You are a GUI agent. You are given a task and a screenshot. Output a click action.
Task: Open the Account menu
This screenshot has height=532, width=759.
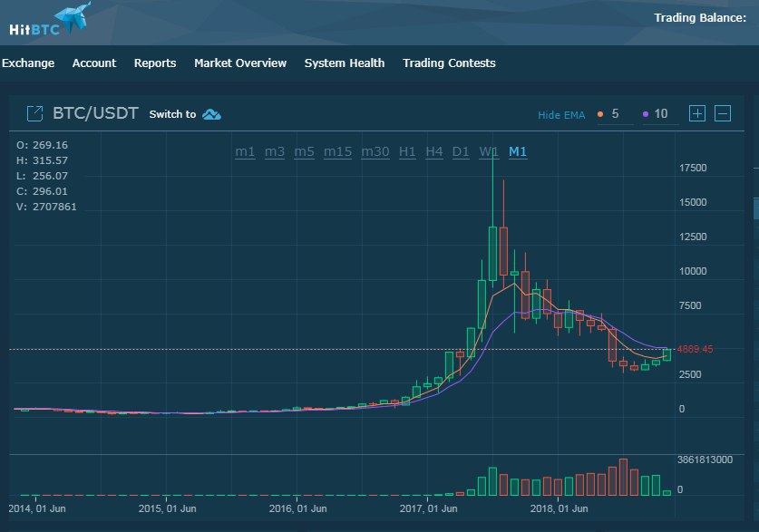(x=94, y=63)
